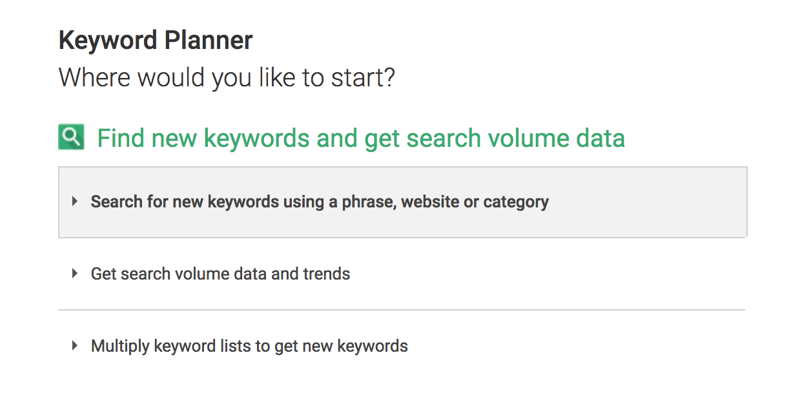Click the green magnifying glass search icon
Viewport: 811px width, 411px height.
71,137
